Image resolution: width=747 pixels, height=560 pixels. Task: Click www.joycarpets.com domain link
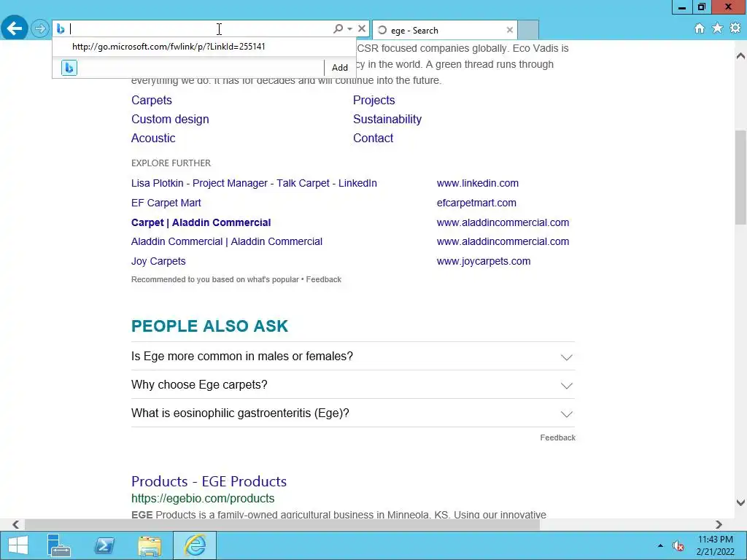tap(484, 261)
